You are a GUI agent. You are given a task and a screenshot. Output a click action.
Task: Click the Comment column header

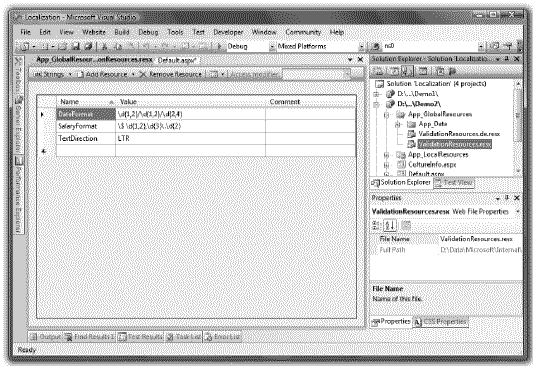pyautogui.click(x=311, y=102)
